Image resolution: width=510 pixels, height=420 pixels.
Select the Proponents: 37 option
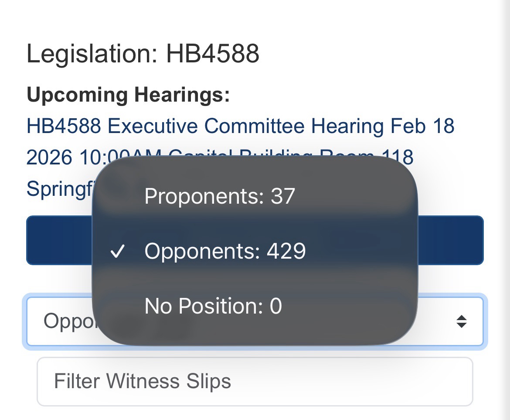pyautogui.click(x=220, y=196)
